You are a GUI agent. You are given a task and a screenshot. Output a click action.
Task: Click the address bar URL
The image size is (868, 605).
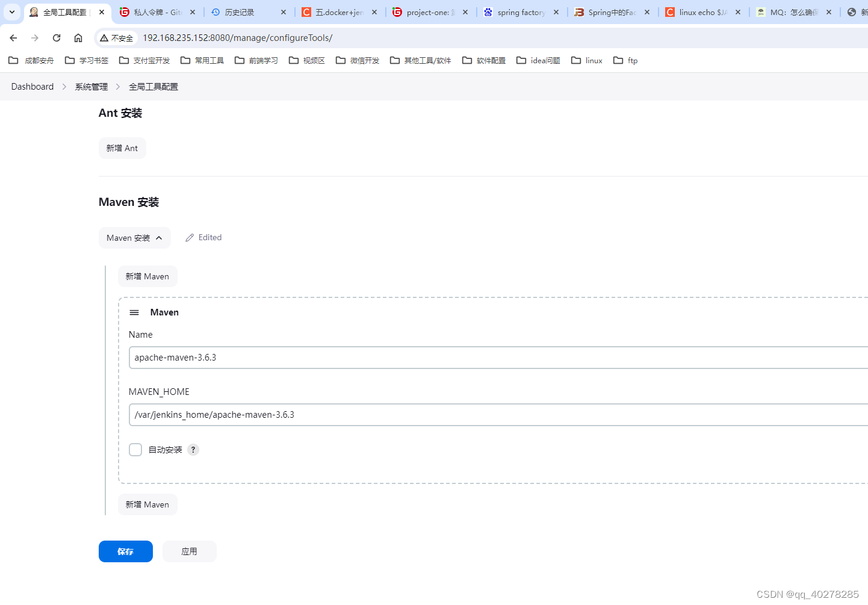click(237, 38)
